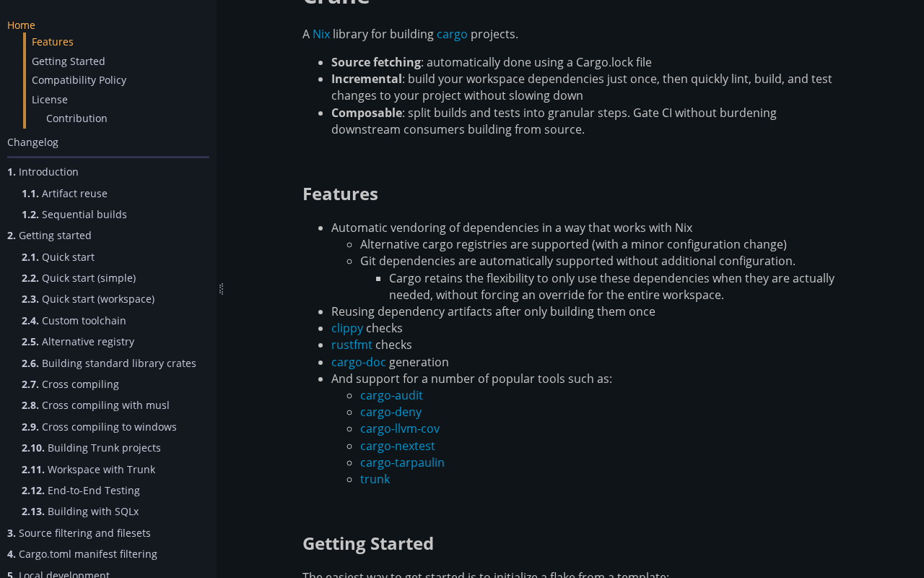Go to the Contribution subsection
924x578 pixels.
77,118
